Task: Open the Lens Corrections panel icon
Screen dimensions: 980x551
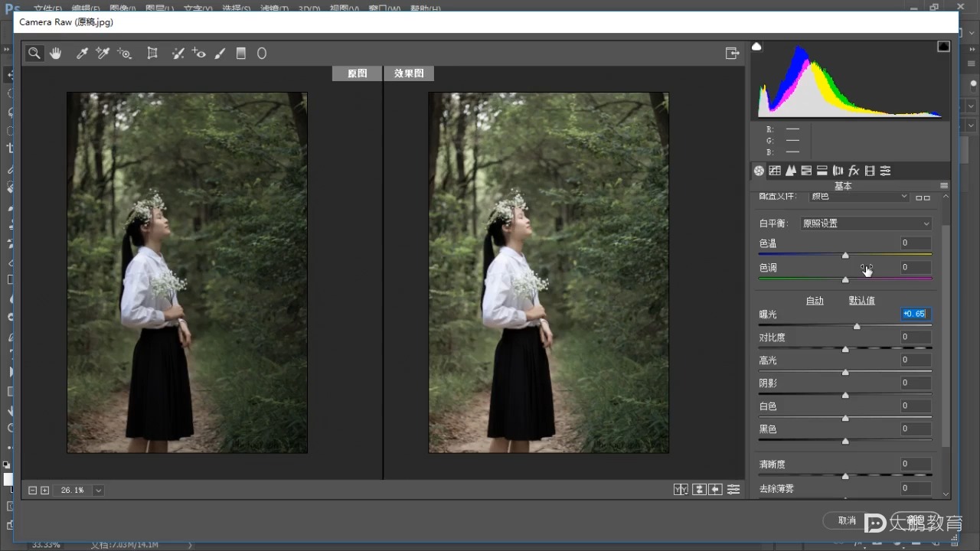Action: coord(838,171)
